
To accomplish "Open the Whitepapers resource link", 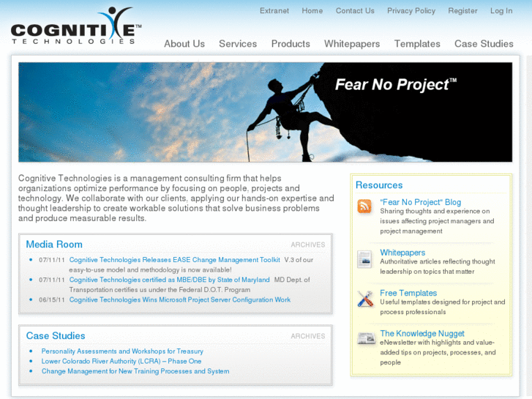I will coord(402,253).
